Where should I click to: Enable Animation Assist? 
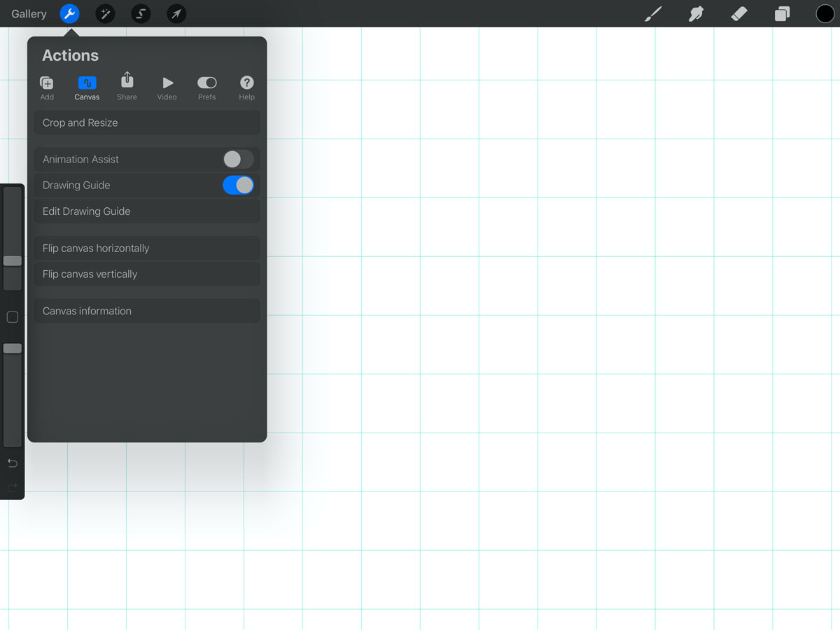point(238,159)
